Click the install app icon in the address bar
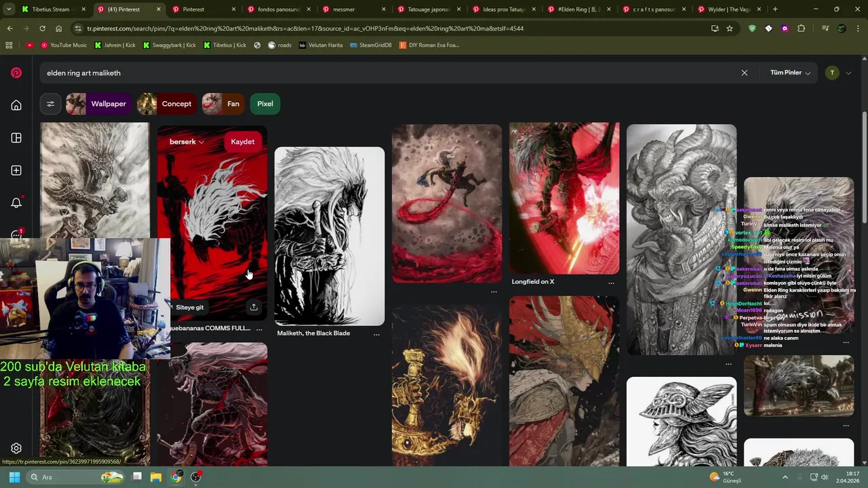Image resolution: width=868 pixels, height=488 pixels. coord(715,28)
